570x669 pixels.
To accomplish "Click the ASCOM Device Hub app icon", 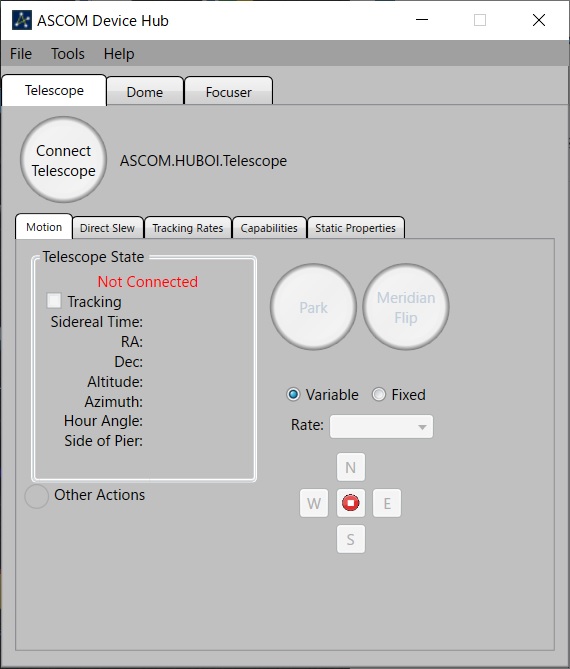I will click(x=22, y=20).
